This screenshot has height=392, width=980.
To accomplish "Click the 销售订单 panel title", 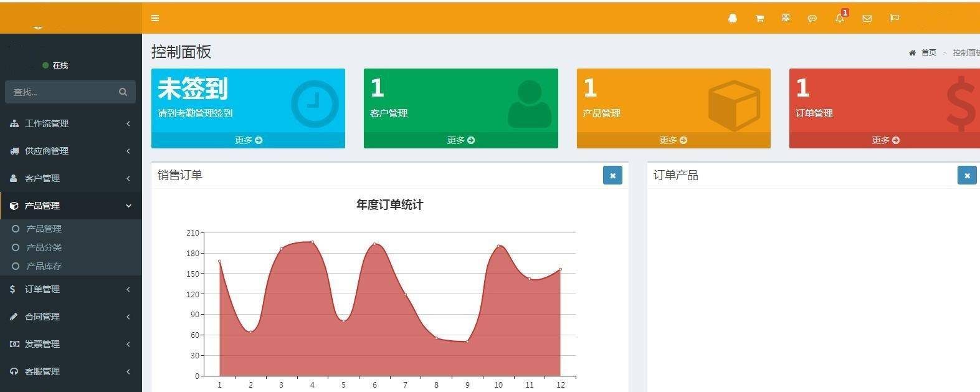I will pos(180,175).
